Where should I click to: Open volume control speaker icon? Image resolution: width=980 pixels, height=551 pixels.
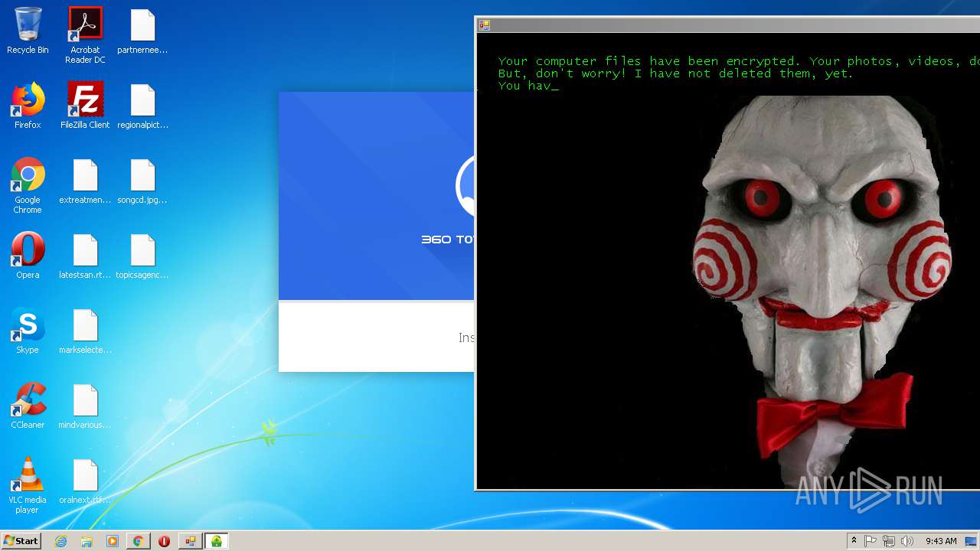point(907,541)
